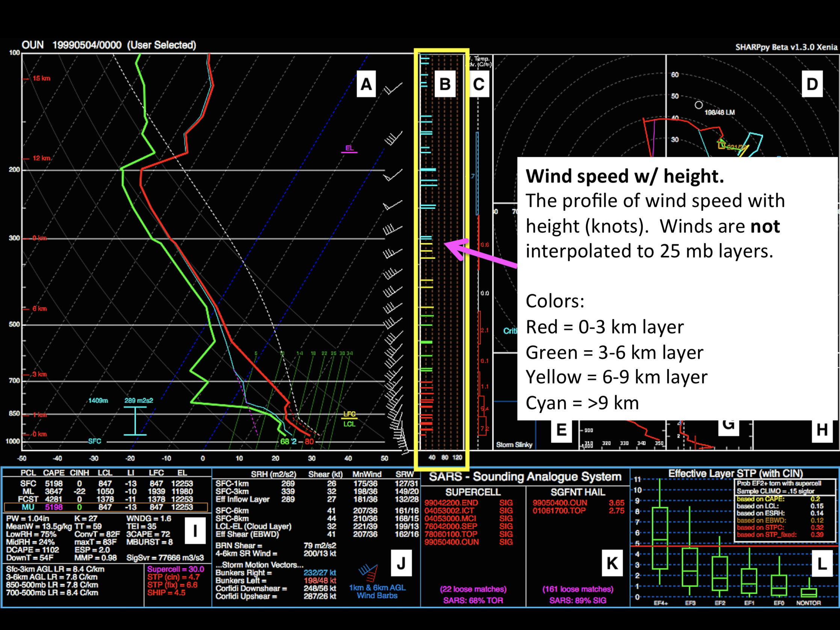
Task: Select the Eff Shear (EBWD) row
Action: point(317,534)
